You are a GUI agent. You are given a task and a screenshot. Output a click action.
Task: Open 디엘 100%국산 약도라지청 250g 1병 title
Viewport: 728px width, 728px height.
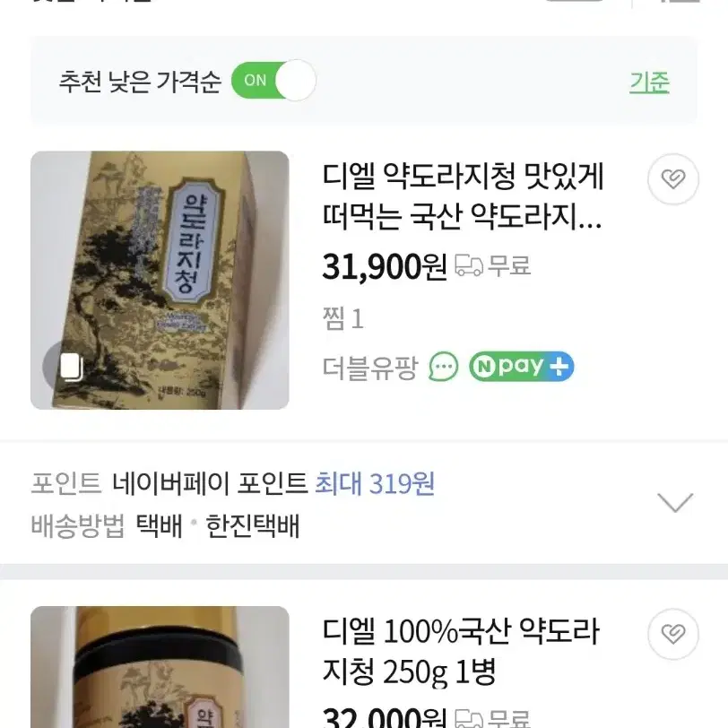click(x=461, y=652)
